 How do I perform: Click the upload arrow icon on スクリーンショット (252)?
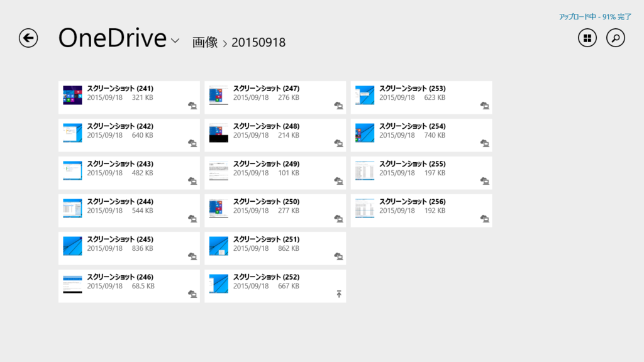[x=338, y=293]
